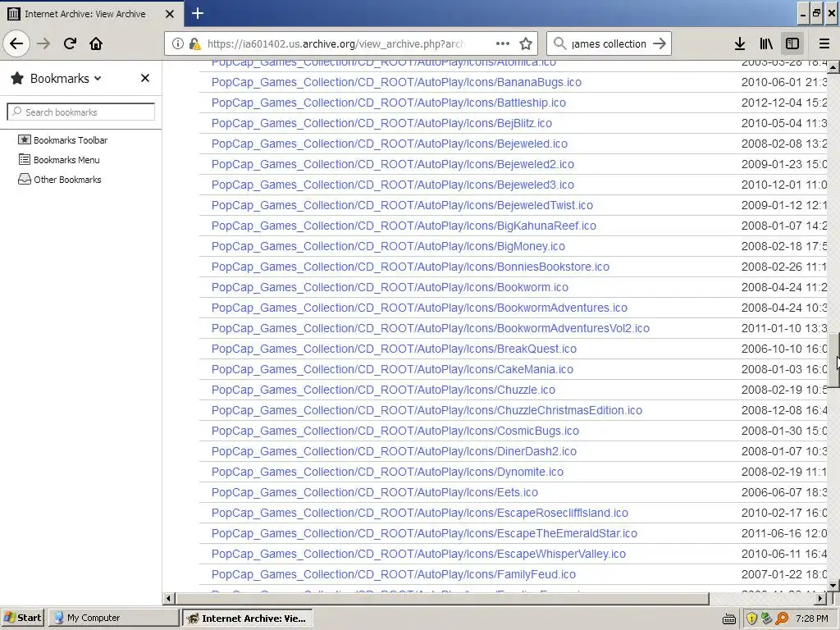Viewport: 840px width, 630px height.
Task: Go back using the browser back arrow
Action: pyautogui.click(x=16, y=43)
